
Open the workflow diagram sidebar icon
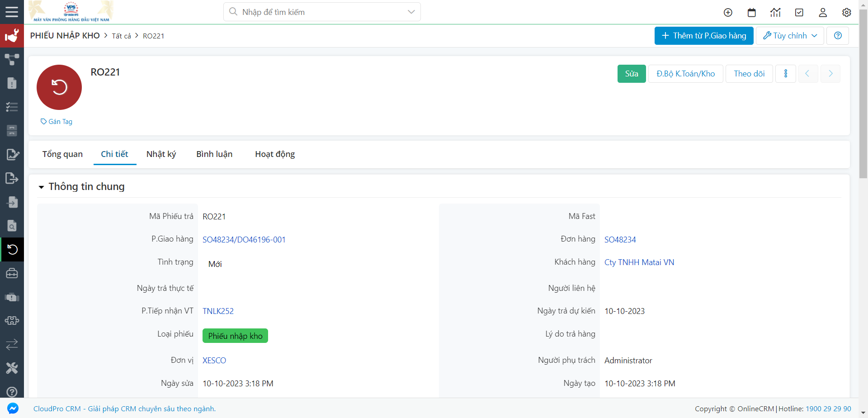pos(12,59)
